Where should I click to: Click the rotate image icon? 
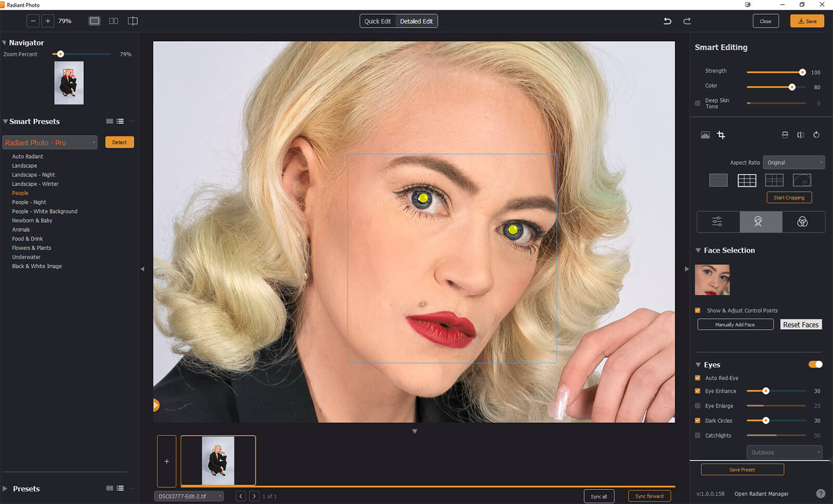816,135
